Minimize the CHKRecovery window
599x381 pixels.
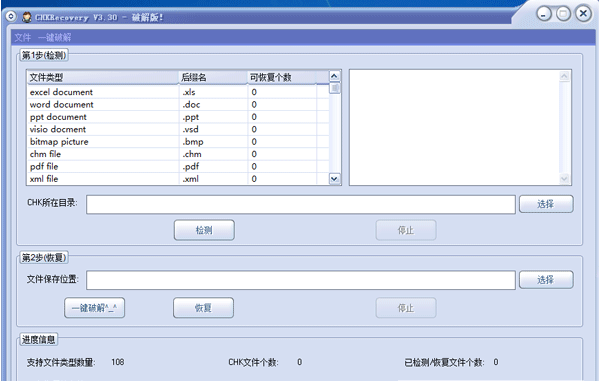[x=544, y=14]
